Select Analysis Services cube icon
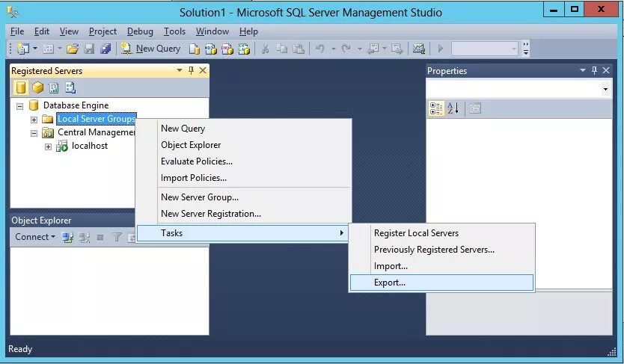This screenshot has width=624, height=364. [x=38, y=87]
